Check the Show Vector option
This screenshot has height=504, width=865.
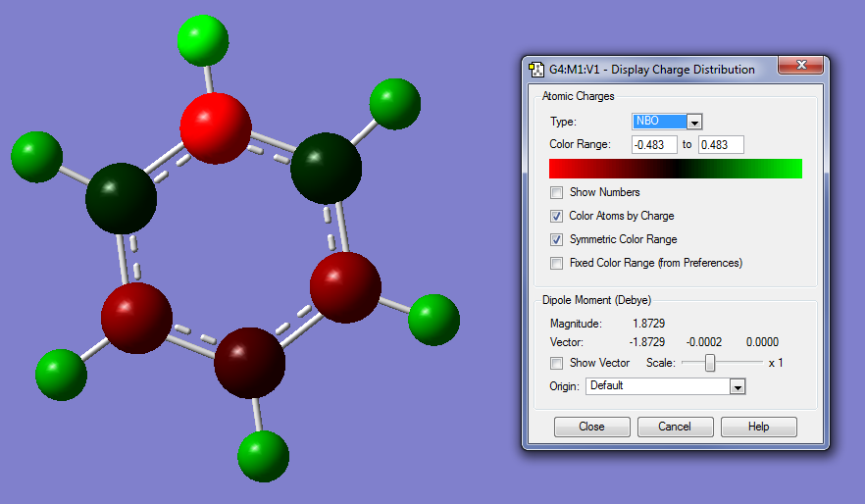[x=556, y=363]
